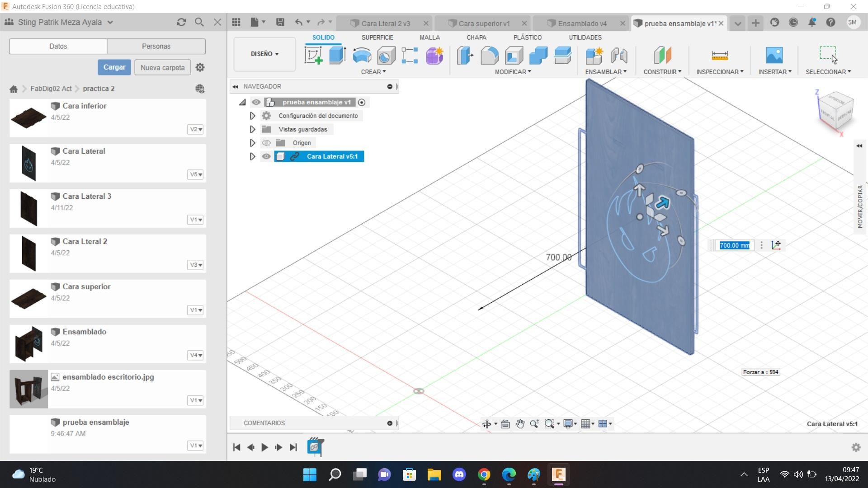
Task: Open the Insert image icon
Action: [x=774, y=56]
